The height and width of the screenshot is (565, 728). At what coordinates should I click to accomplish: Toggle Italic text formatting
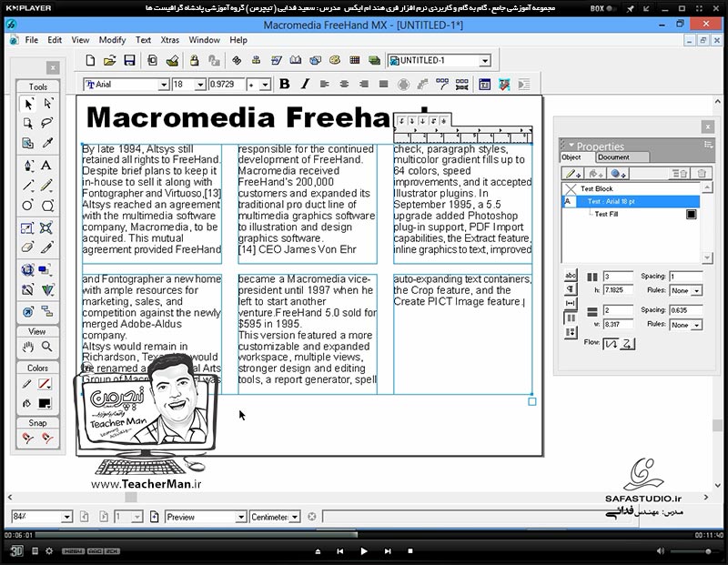point(305,84)
